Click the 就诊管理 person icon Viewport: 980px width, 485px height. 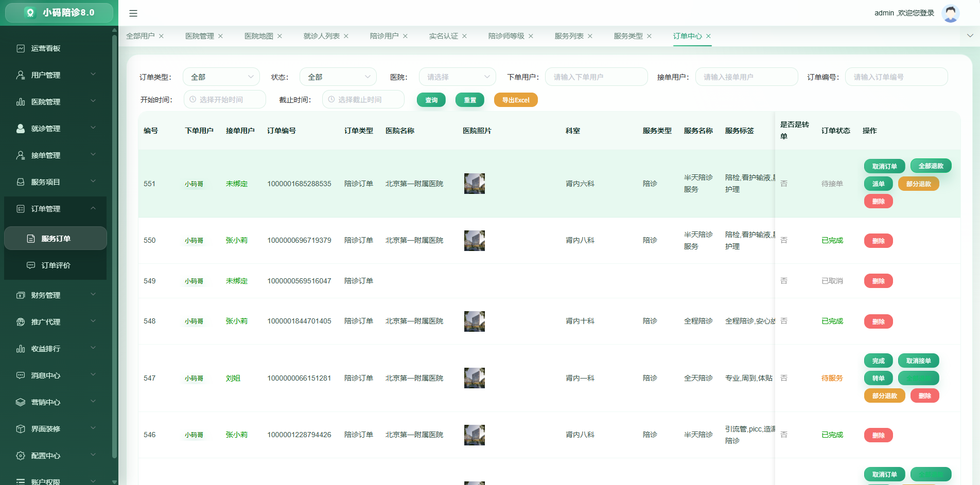[21, 129]
